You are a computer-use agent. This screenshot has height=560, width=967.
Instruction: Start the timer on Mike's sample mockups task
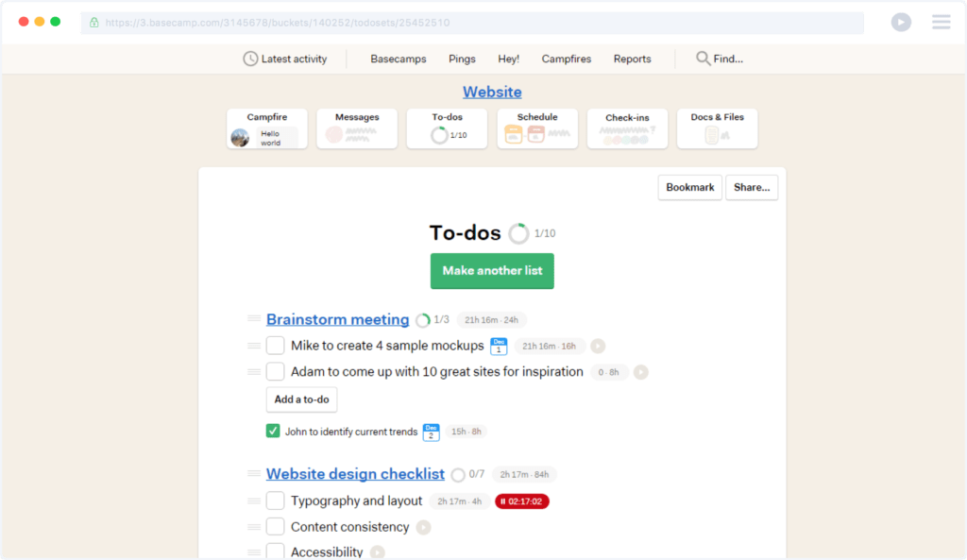coord(597,346)
